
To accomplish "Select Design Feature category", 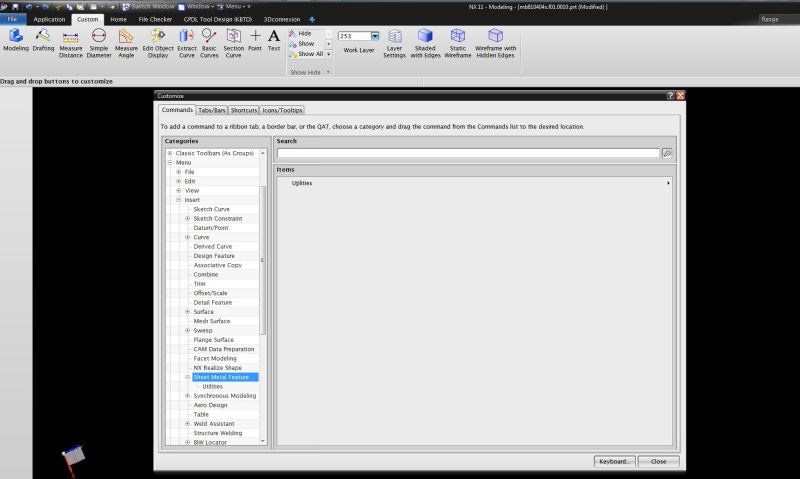I will (x=214, y=256).
